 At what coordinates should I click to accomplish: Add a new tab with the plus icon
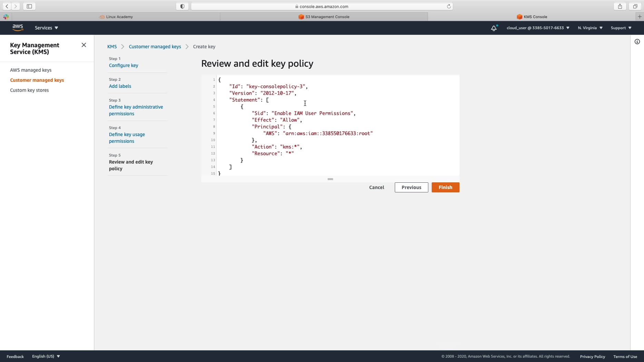(640, 17)
